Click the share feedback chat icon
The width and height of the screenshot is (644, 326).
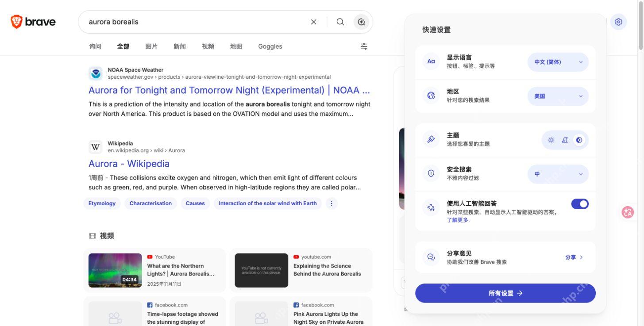point(431,257)
